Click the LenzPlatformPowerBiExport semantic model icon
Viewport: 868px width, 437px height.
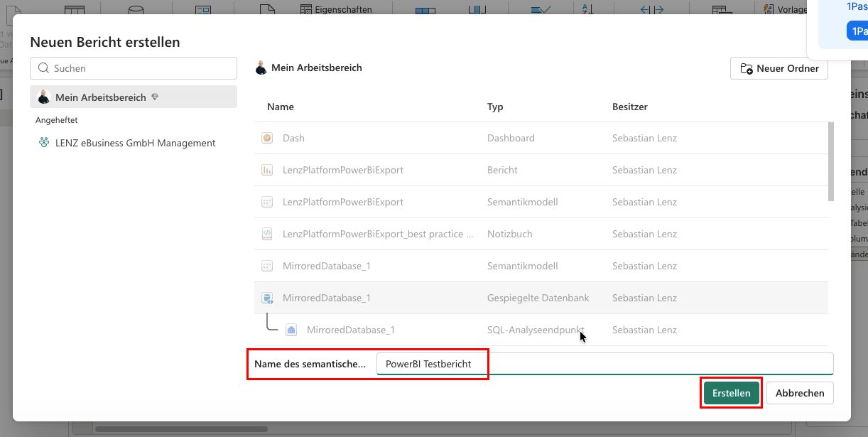[x=267, y=202]
